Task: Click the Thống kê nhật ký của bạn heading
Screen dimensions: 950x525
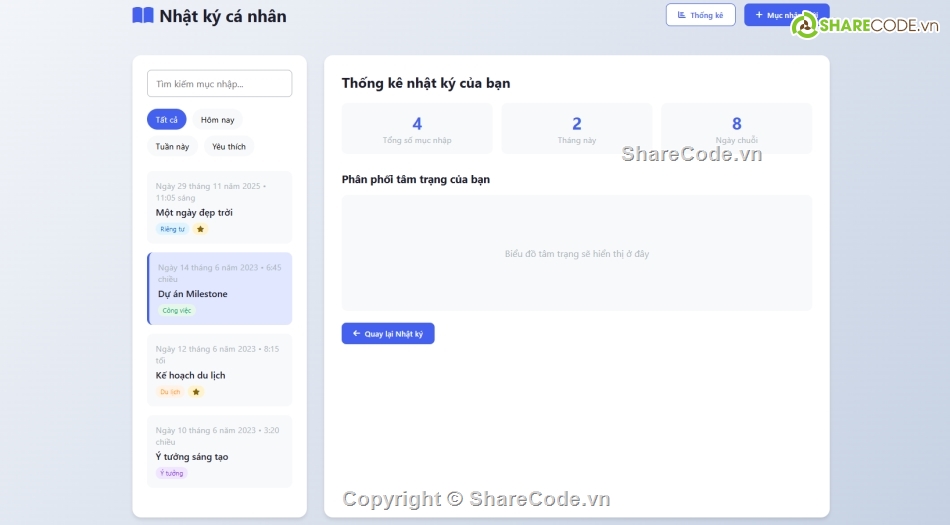Action: pos(426,83)
